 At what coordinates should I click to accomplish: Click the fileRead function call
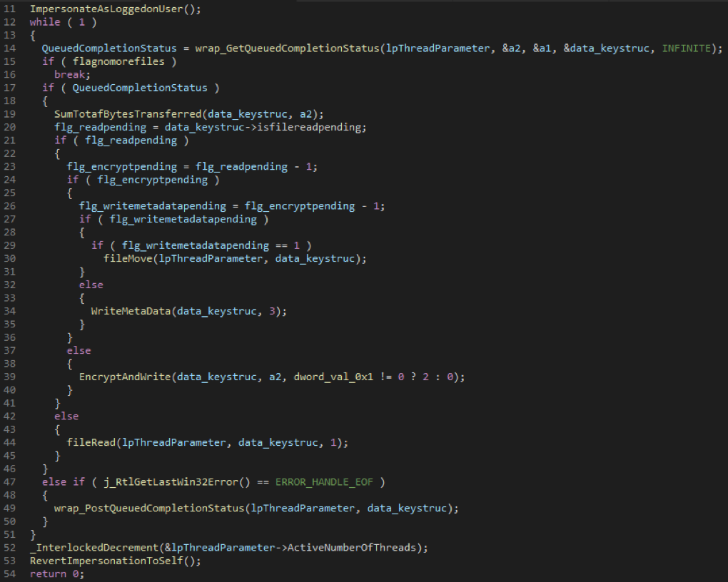91,442
